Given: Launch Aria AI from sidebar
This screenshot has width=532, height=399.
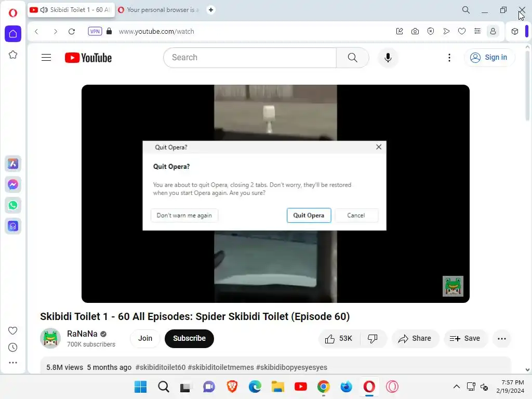Looking at the screenshot, I should coord(13,164).
